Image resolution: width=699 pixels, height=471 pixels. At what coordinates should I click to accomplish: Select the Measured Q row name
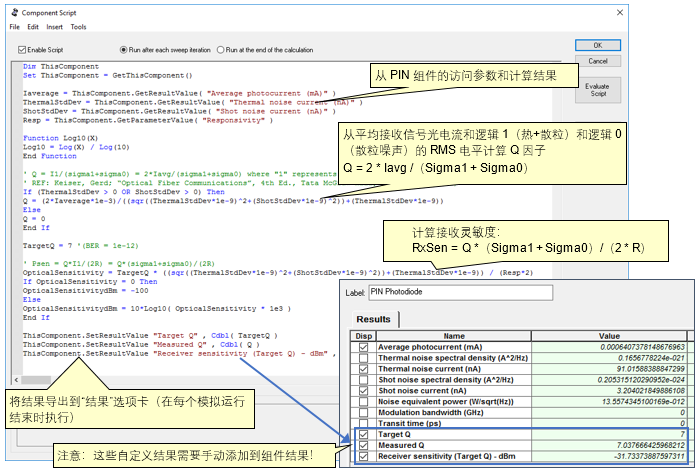[401, 445]
